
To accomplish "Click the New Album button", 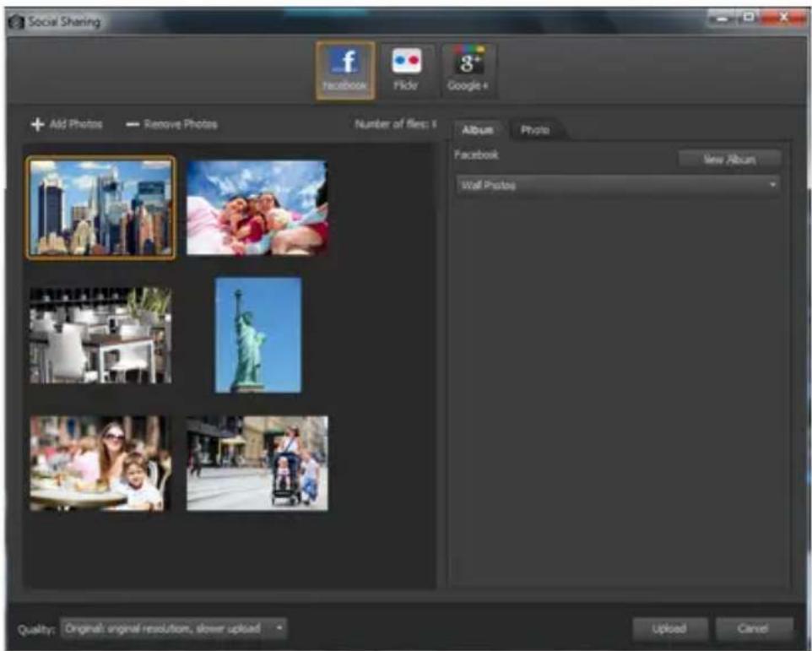I will point(729,160).
